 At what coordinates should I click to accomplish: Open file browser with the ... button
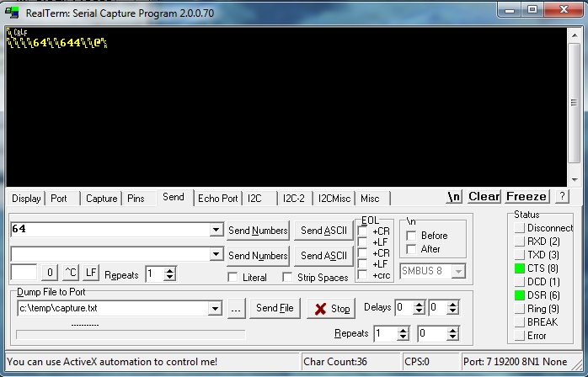[x=236, y=309]
